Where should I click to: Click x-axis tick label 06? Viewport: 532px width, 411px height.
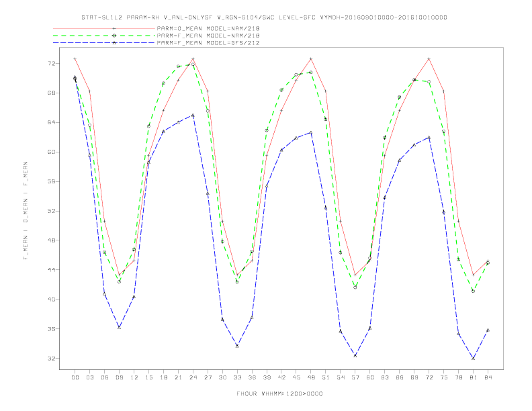(x=105, y=377)
